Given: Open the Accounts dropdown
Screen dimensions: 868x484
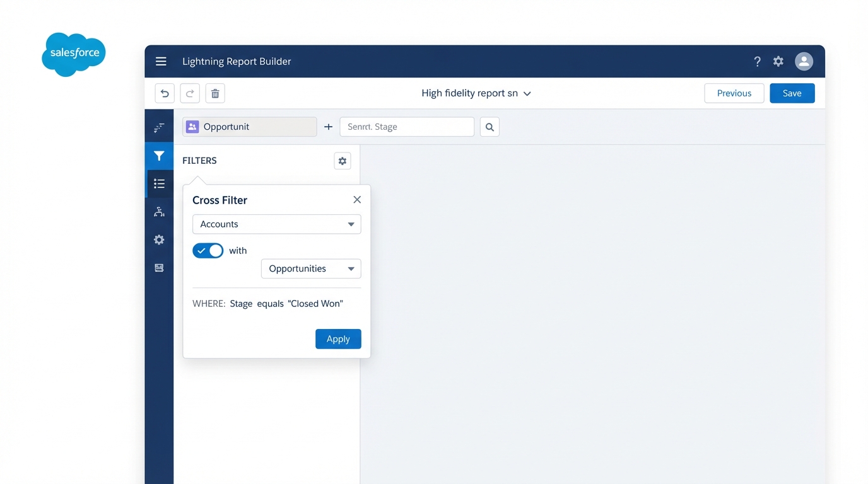Looking at the screenshot, I should click(x=276, y=224).
